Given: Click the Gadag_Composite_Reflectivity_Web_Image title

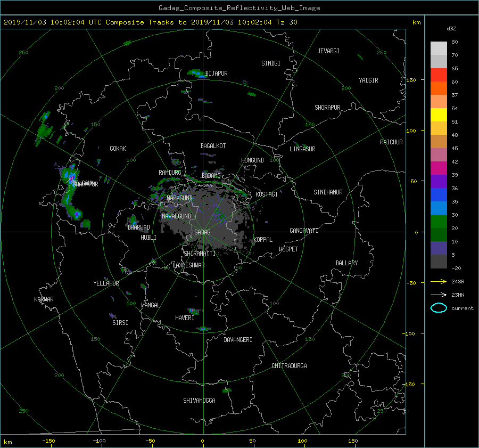Looking at the screenshot, I should point(239,8).
